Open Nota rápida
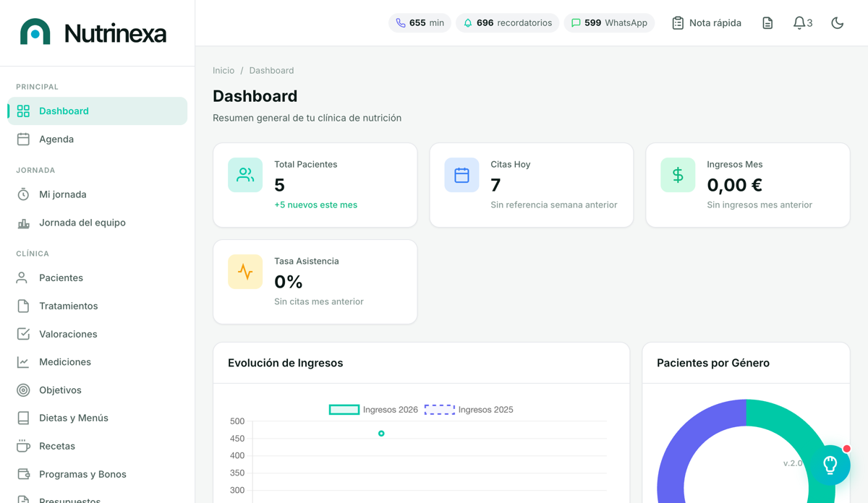Screen dimensions: 868x503 tap(706, 23)
